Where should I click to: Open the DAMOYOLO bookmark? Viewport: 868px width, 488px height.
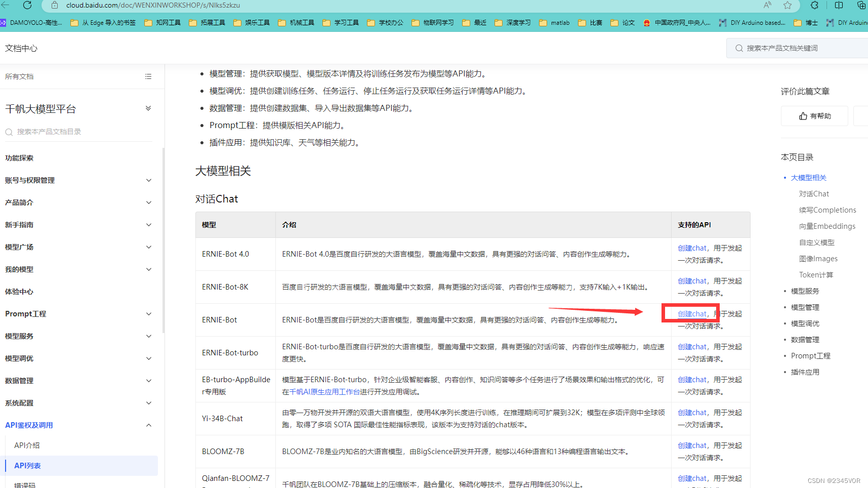[x=31, y=23]
